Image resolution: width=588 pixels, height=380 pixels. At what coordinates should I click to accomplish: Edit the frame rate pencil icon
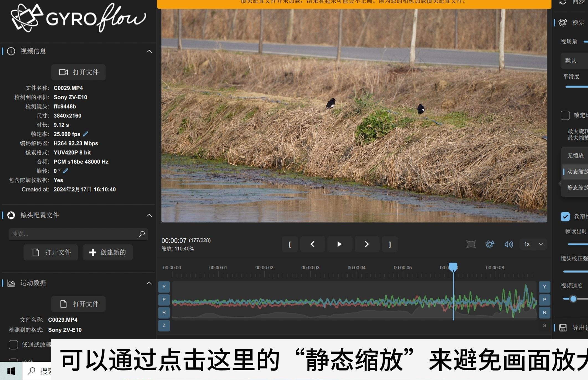tap(86, 134)
